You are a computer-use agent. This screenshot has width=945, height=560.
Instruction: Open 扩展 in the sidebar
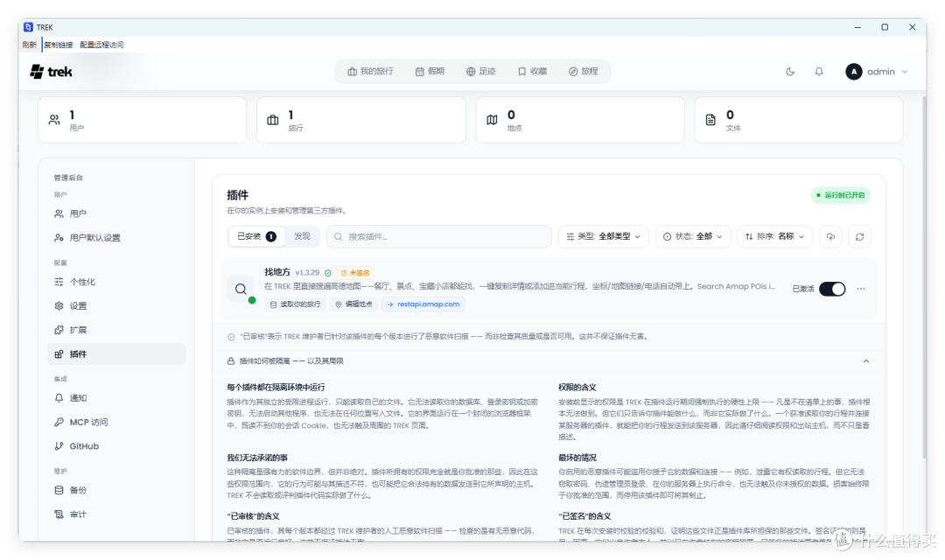coord(116,330)
